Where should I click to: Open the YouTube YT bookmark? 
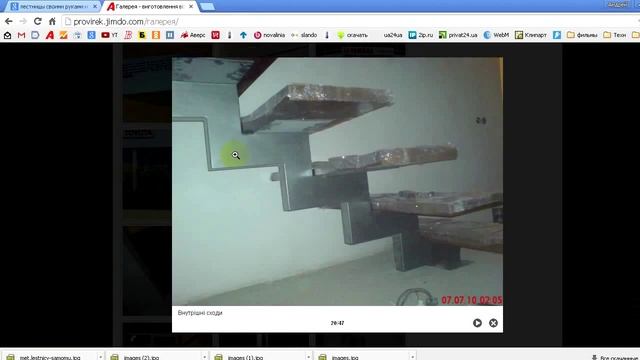[x=109, y=35]
